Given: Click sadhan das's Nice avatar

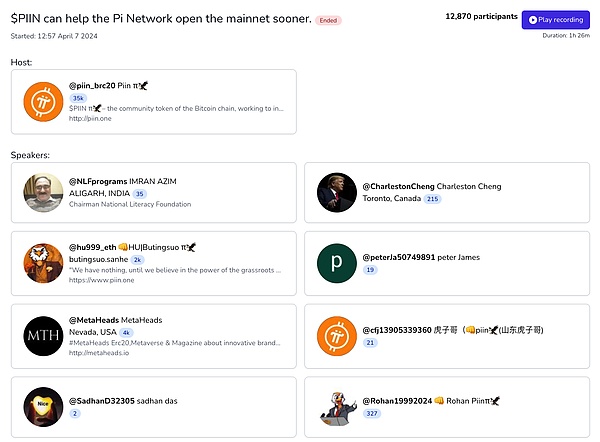Looking at the screenshot, I should pos(44,405).
